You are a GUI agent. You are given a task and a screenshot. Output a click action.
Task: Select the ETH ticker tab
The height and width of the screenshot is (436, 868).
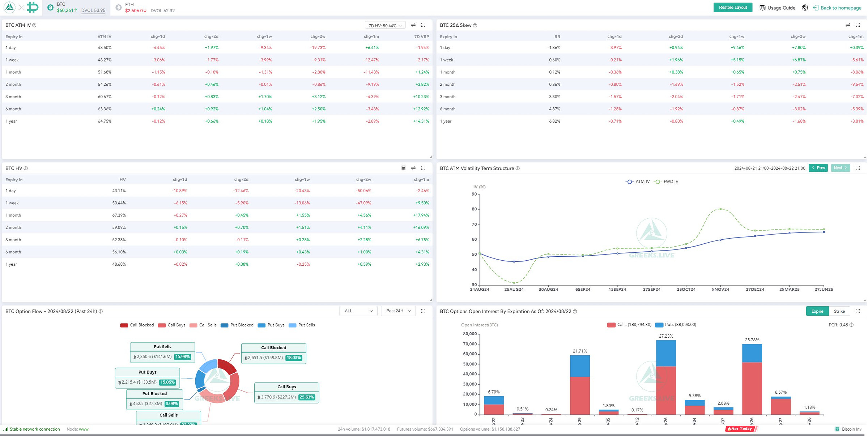coord(145,8)
